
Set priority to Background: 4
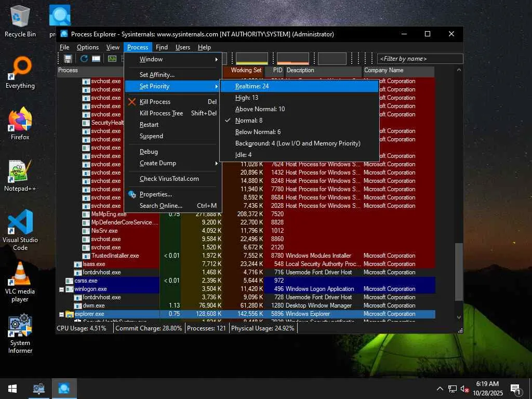click(x=299, y=143)
